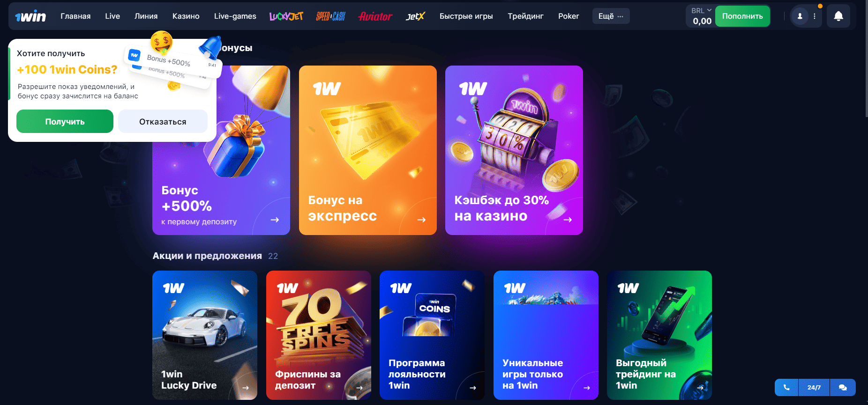Switch to the Live-games section
Screen dimensions: 868x405
tap(235, 16)
